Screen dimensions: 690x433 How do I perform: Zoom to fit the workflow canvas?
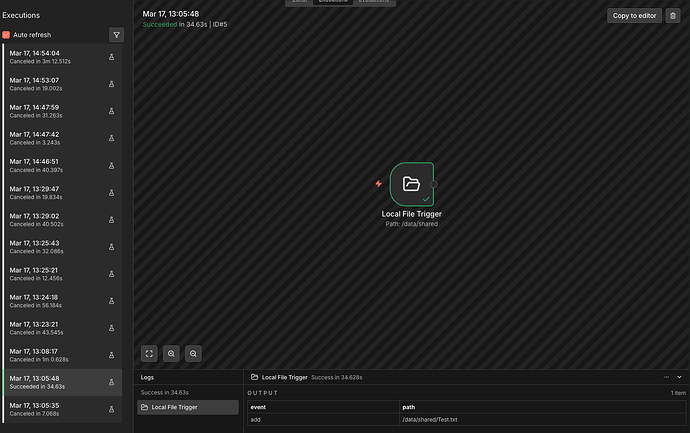[149, 353]
